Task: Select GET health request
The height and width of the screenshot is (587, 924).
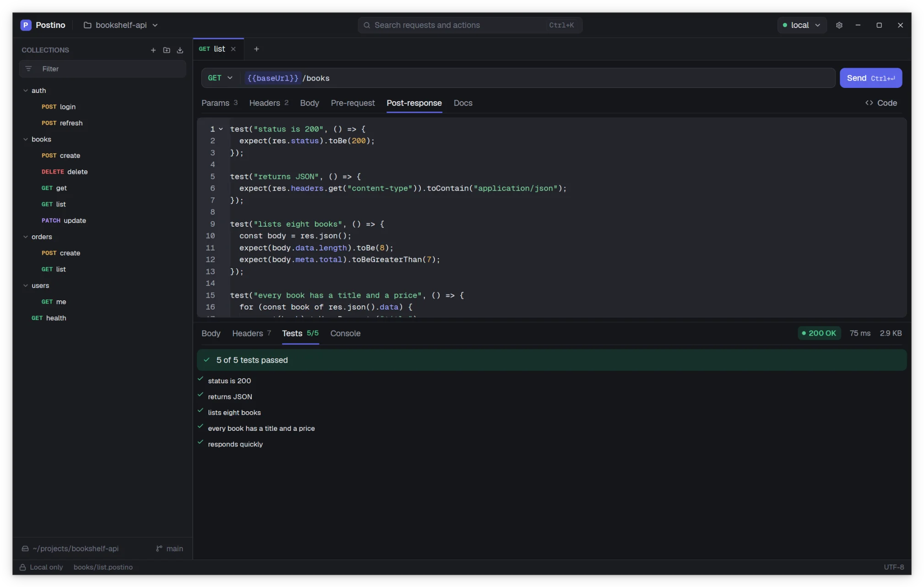Action: pos(49,318)
